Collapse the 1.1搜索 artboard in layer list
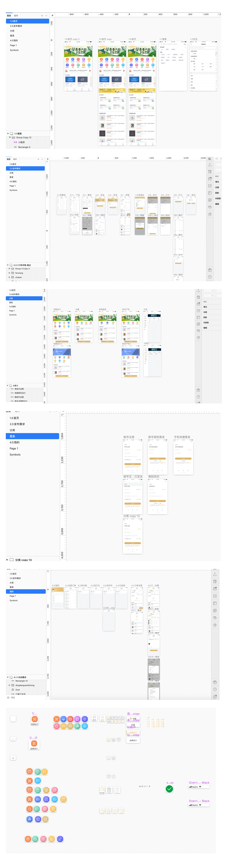 tap(8, 134)
